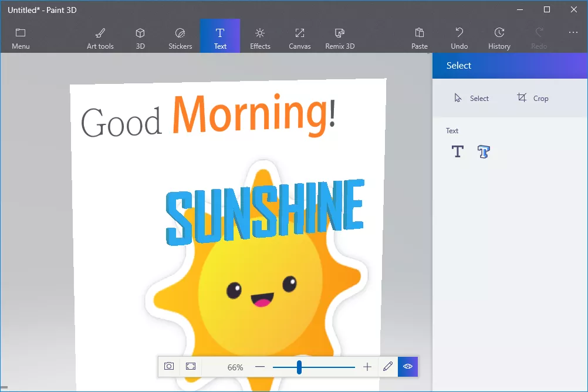The image size is (588, 392).
Task: Enable edit mode with pencil icon
Action: click(x=388, y=367)
